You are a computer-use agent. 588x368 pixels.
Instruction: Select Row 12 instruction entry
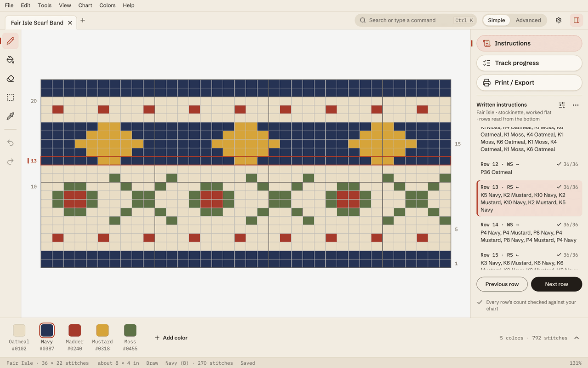(x=529, y=168)
